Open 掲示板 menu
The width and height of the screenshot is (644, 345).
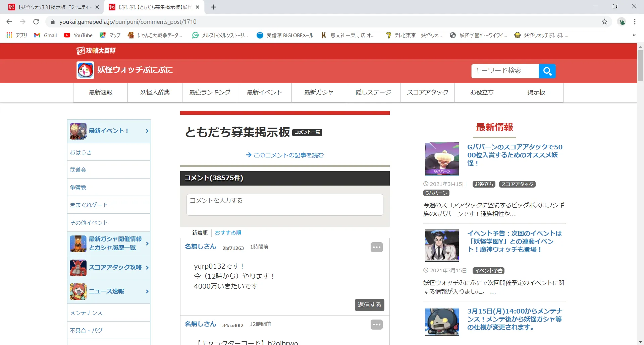(x=536, y=92)
